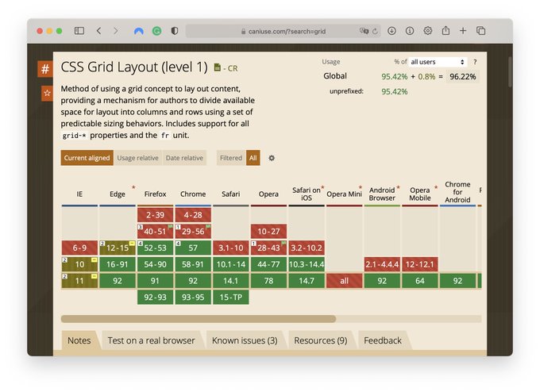Open the green Grammarly extension icon

pyautogui.click(x=156, y=31)
